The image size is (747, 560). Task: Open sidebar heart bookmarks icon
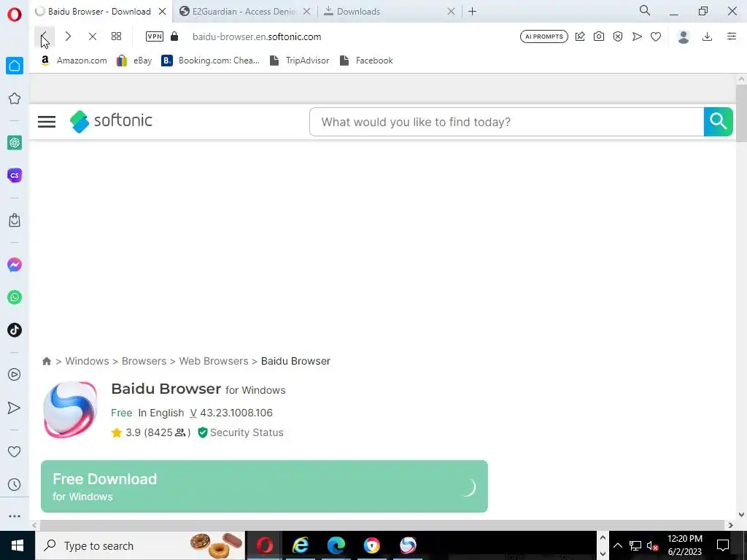[15, 451]
